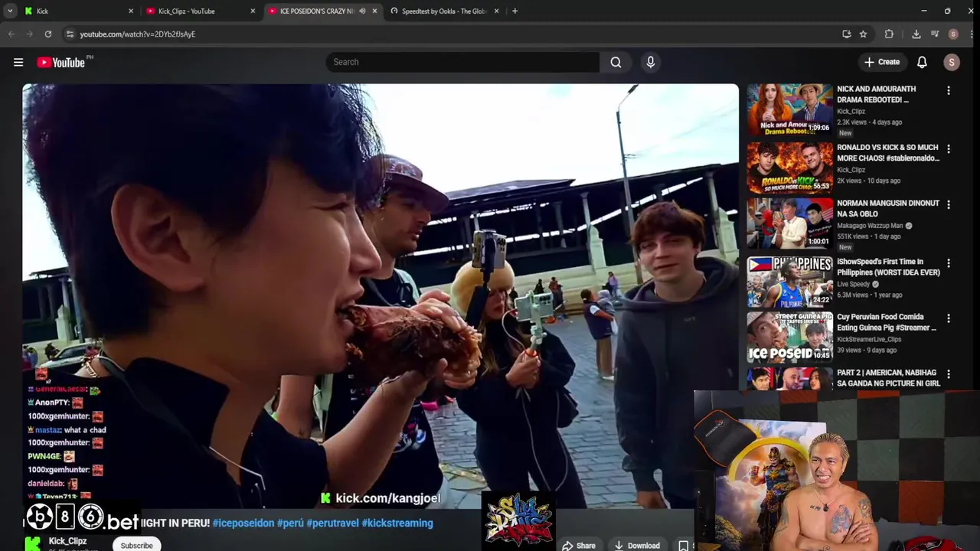Open more options for Ronaldo vs Kick video
Viewport: 980px width, 551px height.
[x=949, y=149]
